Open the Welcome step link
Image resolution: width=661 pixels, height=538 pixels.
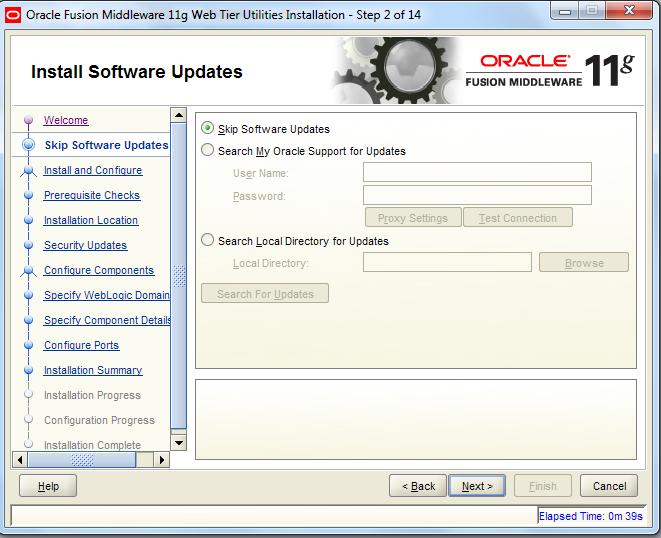click(66, 120)
